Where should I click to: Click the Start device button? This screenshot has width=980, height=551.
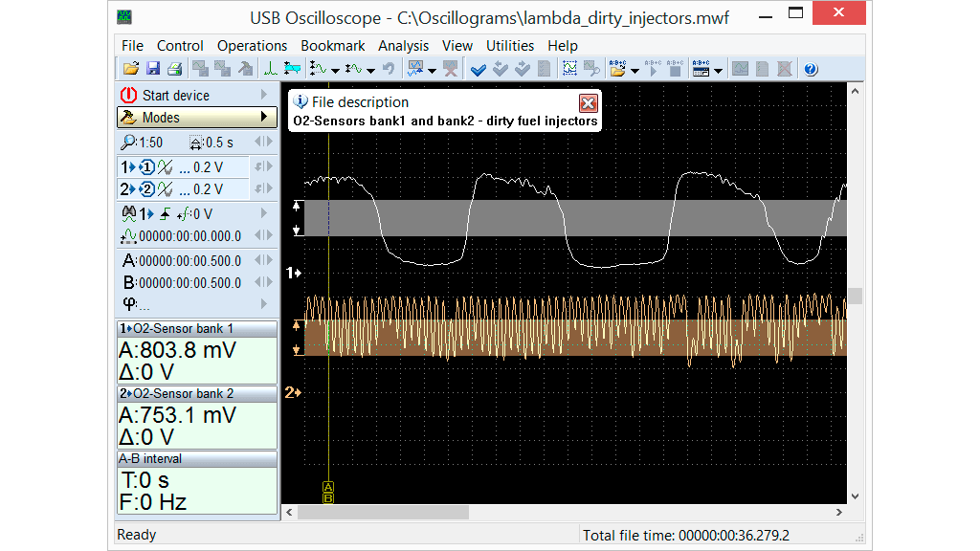pos(197,95)
